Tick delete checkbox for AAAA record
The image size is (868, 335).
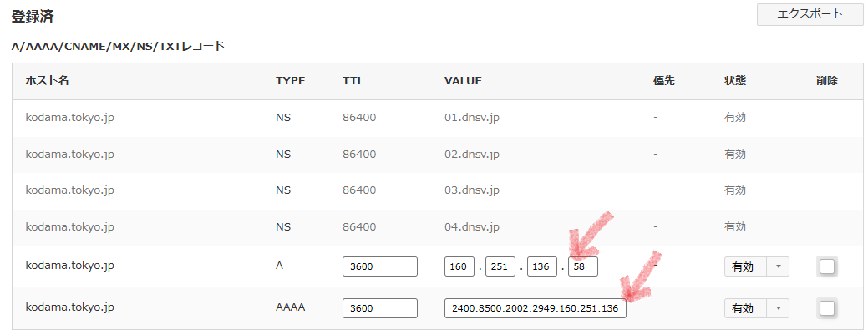826,308
